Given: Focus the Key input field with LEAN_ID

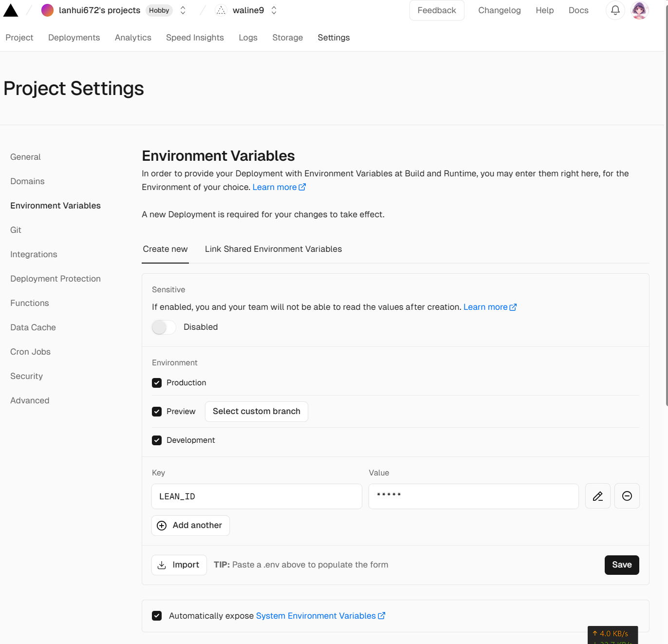Looking at the screenshot, I should coord(257,496).
